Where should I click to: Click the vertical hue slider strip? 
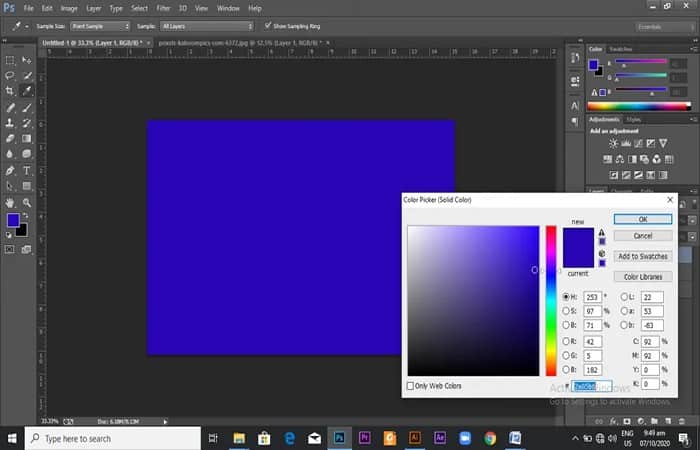point(551,301)
